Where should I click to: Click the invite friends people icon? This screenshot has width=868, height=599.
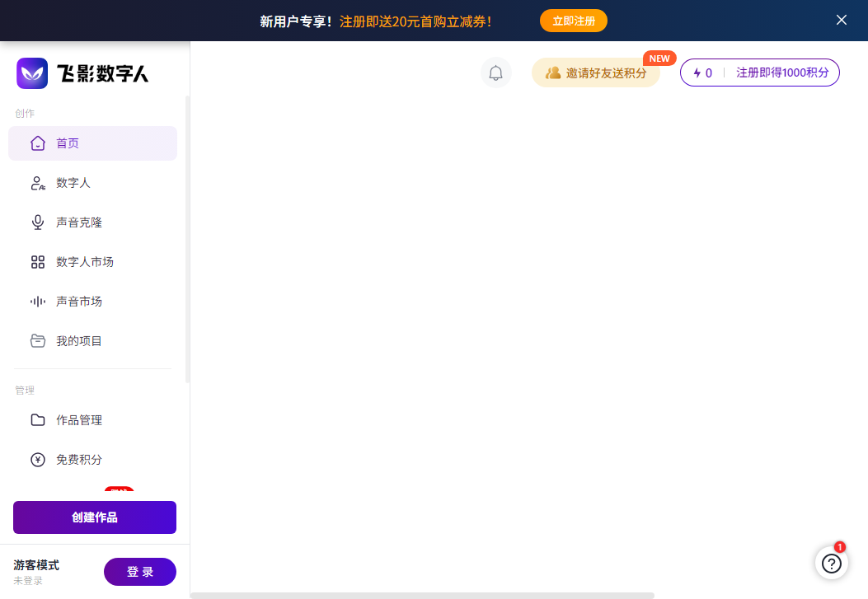point(553,73)
